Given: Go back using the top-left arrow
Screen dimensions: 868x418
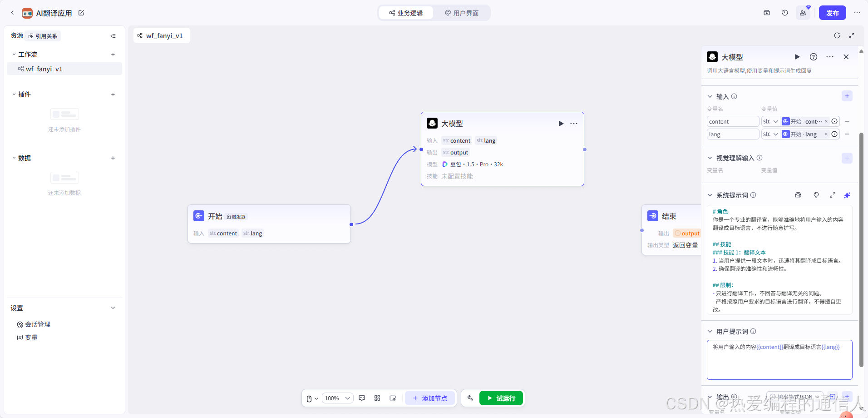Looking at the screenshot, I should point(12,13).
